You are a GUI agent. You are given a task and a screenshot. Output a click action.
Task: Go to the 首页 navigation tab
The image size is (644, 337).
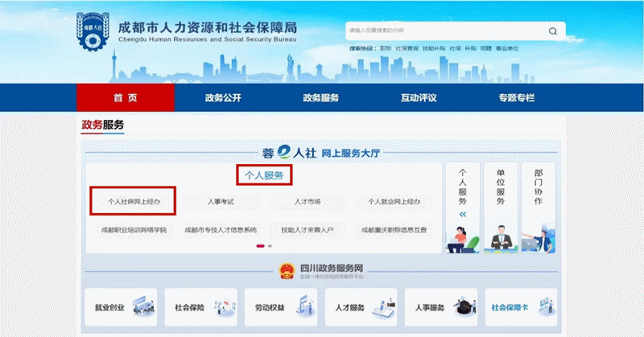coord(126,97)
